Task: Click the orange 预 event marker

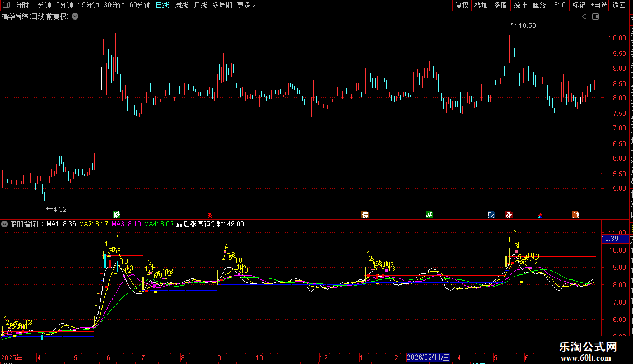Action: 576,214
